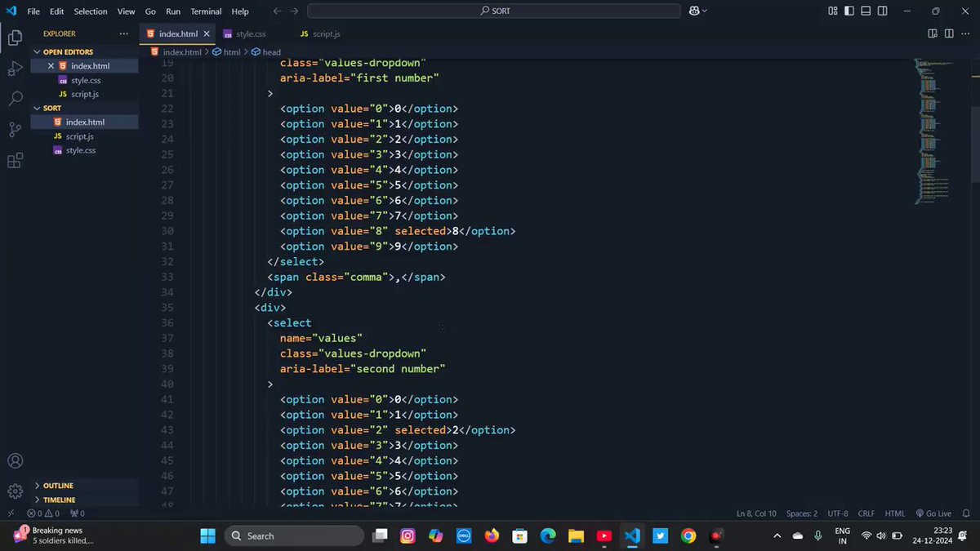This screenshot has width=980, height=551.
Task: Open the Explorer view in activity bar
Action: 15,38
